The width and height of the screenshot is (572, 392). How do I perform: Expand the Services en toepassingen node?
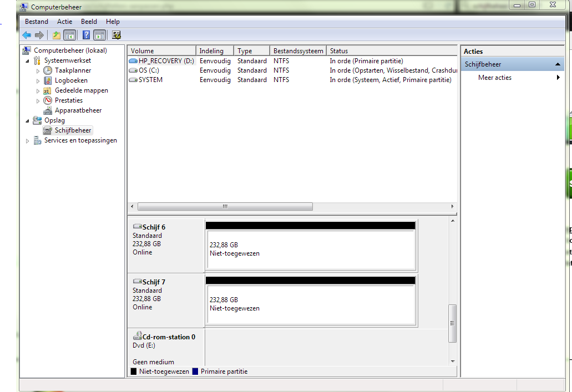tap(27, 141)
